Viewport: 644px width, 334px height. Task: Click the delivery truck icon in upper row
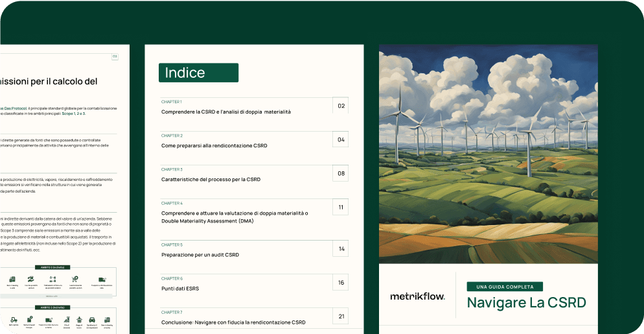[x=102, y=280]
